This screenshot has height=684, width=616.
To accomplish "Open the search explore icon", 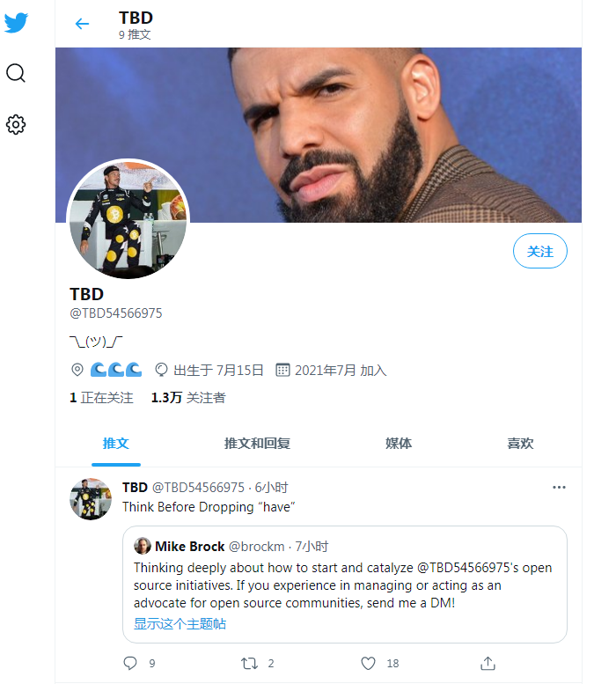I will tap(16, 73).
